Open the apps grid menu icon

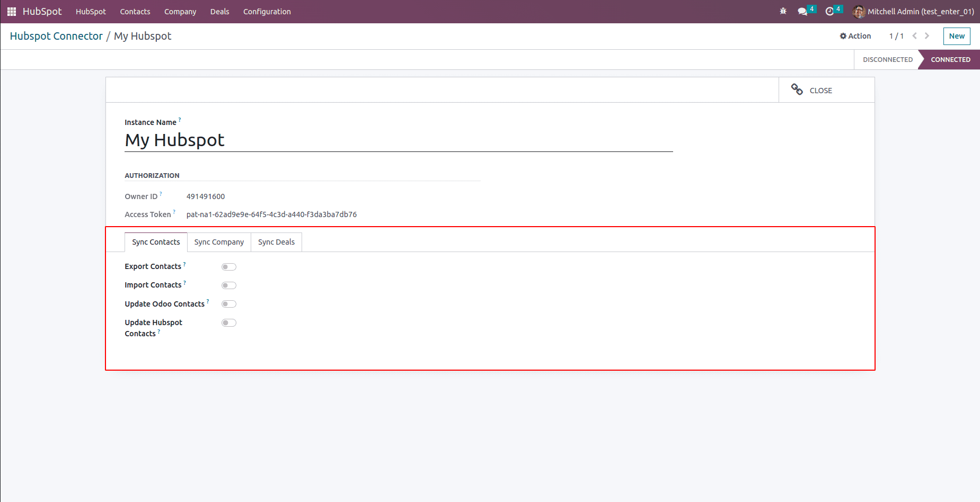point(12,12)
